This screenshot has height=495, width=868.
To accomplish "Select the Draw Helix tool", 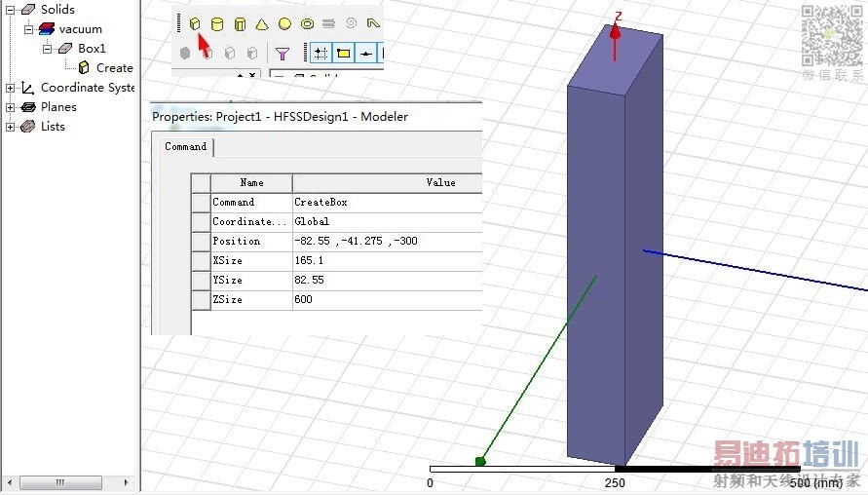I will tap(329, 23).
